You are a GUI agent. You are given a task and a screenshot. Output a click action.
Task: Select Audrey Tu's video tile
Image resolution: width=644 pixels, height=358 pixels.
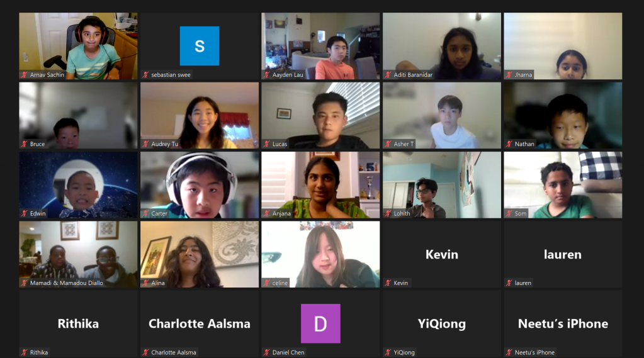point(200,115)
